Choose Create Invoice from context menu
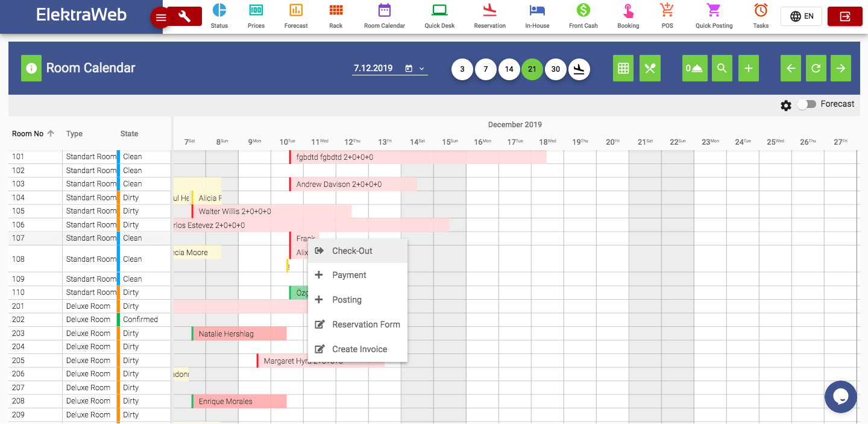868x424 pixels. pos(357,349)
